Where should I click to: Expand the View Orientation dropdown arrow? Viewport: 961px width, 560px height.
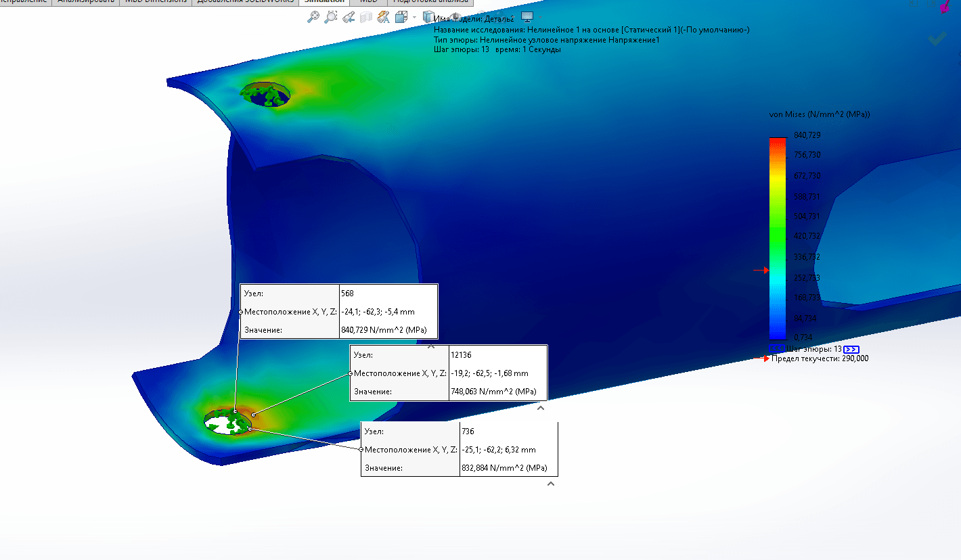tap(414, 18)
